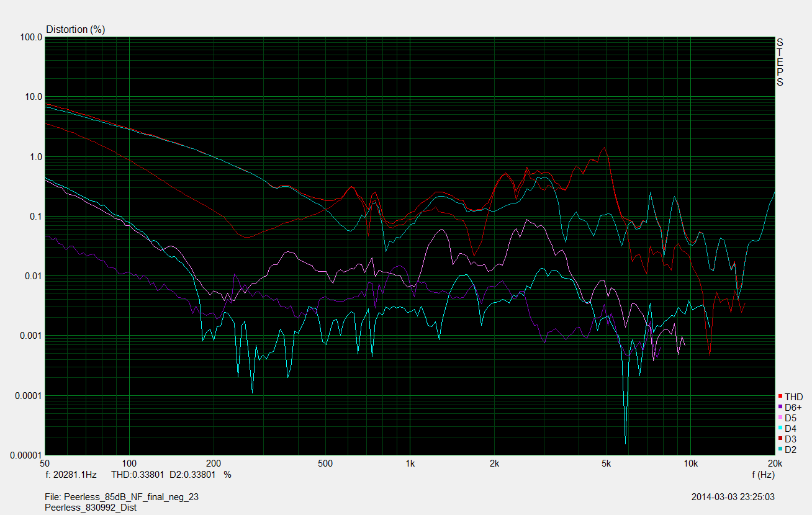812x515 pixels.
Task: Click the dark red D3 legend swatch
Action: [x=780, y=439]
